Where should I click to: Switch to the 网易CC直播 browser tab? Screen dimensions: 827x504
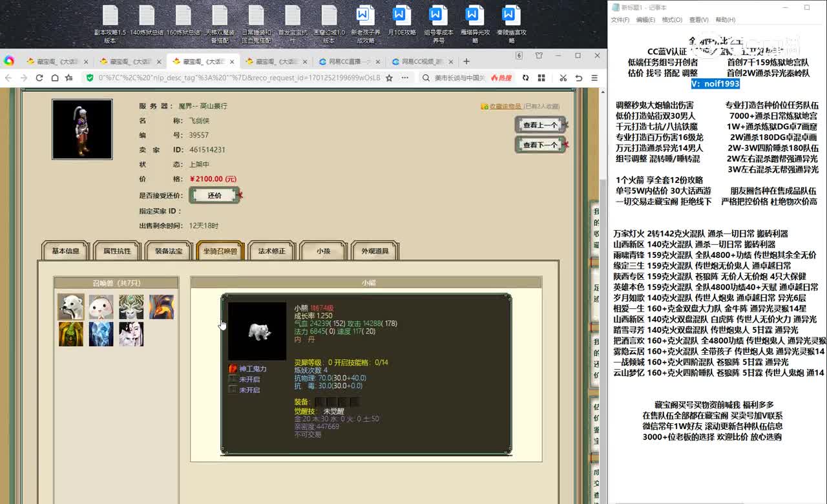(348, 61)
